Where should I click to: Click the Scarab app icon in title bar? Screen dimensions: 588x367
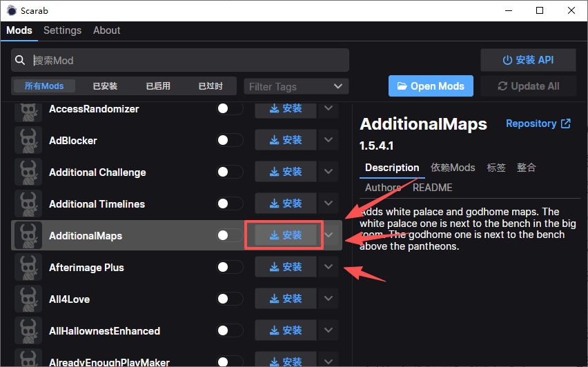pyautogui.click(x=12, y=10)
